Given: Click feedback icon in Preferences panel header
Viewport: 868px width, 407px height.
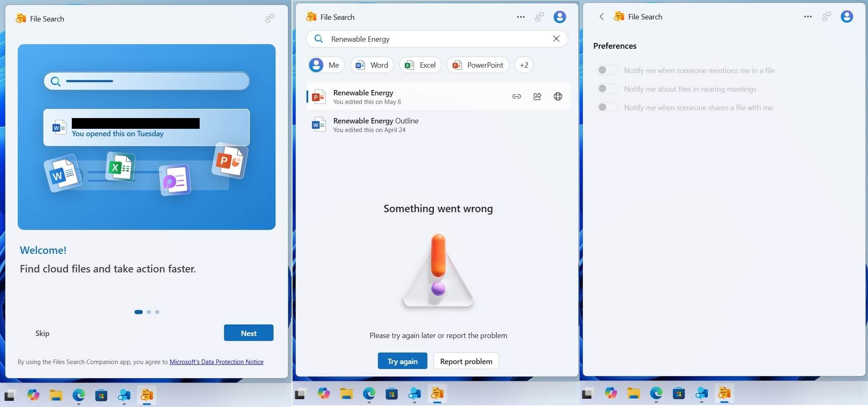Looking at the screenshot, I should pyautogui.click(x=826, y=17).
